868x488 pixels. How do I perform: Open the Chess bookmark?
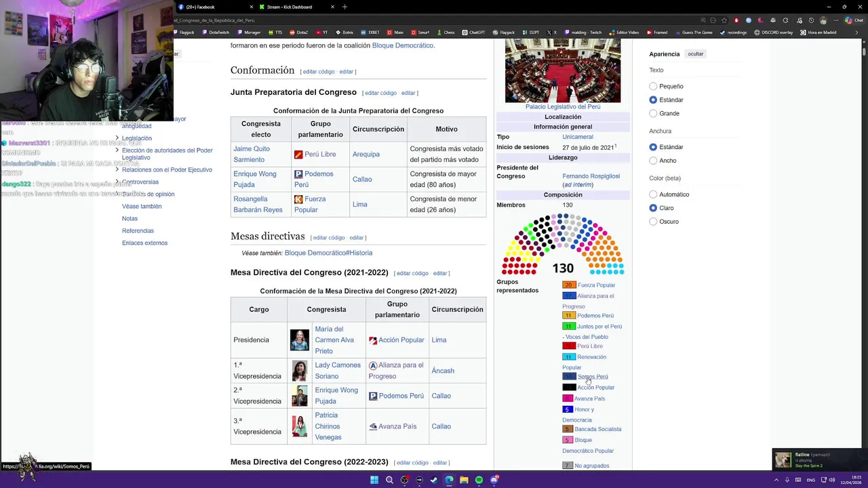pyautogui.click(x=446, y=33)
